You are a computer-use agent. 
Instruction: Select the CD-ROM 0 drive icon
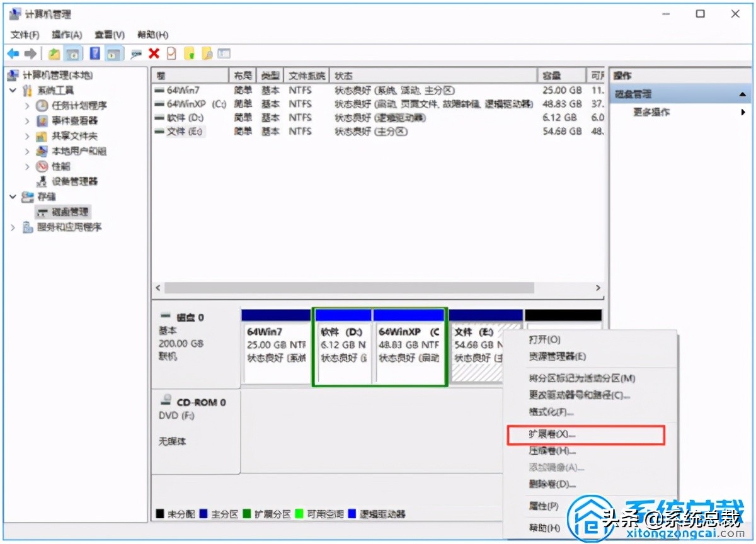[x=165, y=400]
